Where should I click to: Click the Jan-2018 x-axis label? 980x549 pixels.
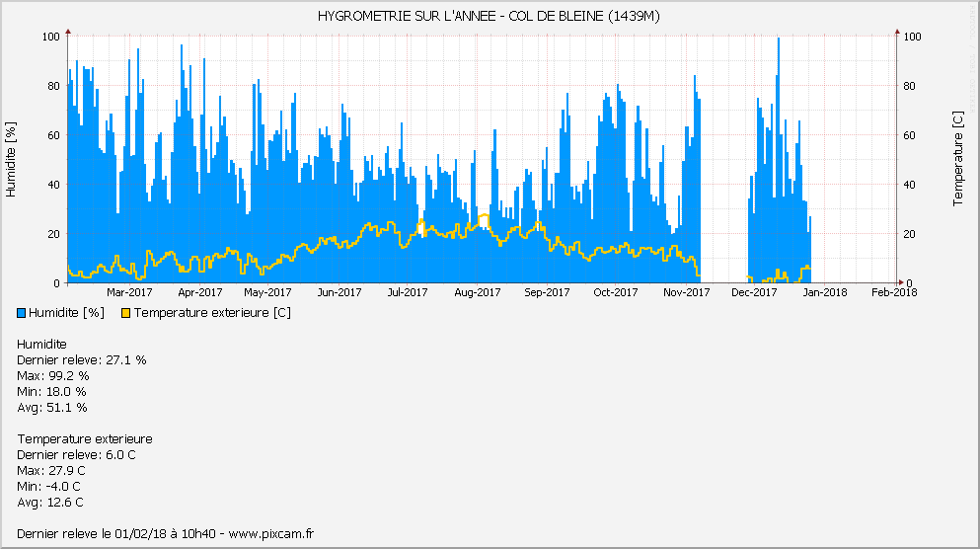pyautogui.click(x=824, y=292)
